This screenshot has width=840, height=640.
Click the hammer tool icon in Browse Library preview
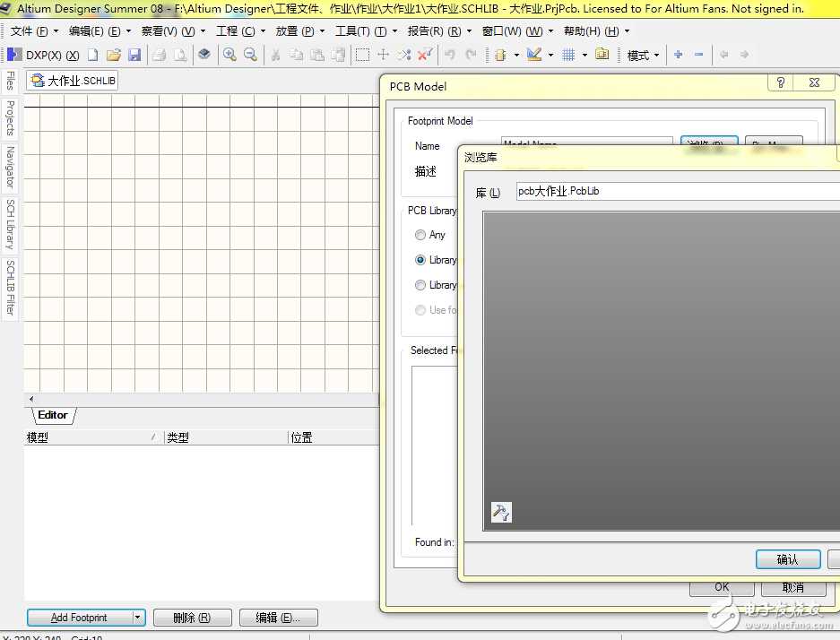(x=501, y=512)
